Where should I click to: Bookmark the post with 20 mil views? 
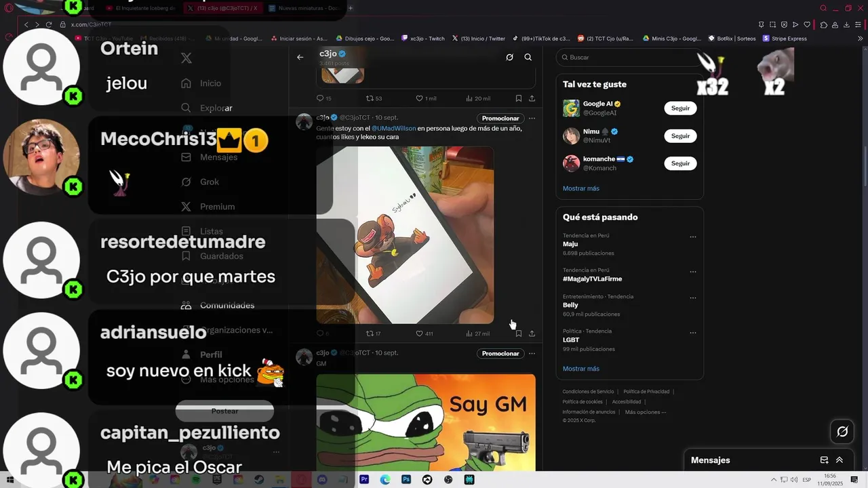coord(518,98)
